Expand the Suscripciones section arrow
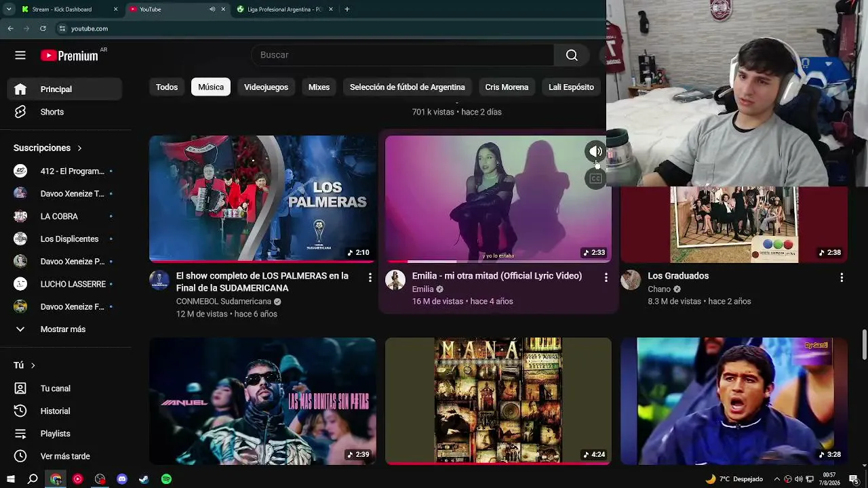This screenshot has width=868, height=488. pyautogui.click(x=79, y=148)
